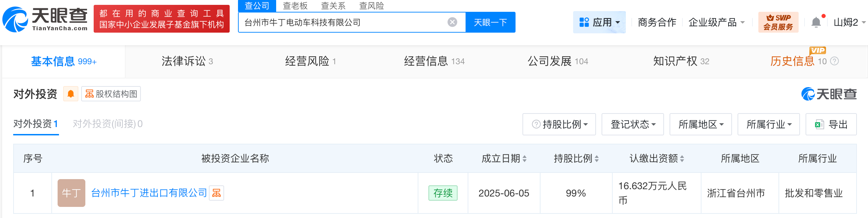Click the TianYanCha logo in the header
Viewport: 868px width, 218px height.
(45, 19)
